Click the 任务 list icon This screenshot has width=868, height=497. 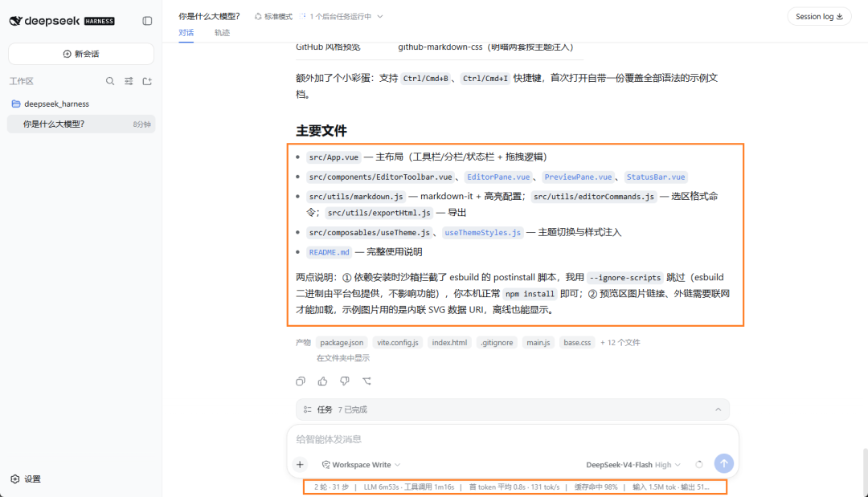point(307,409)
